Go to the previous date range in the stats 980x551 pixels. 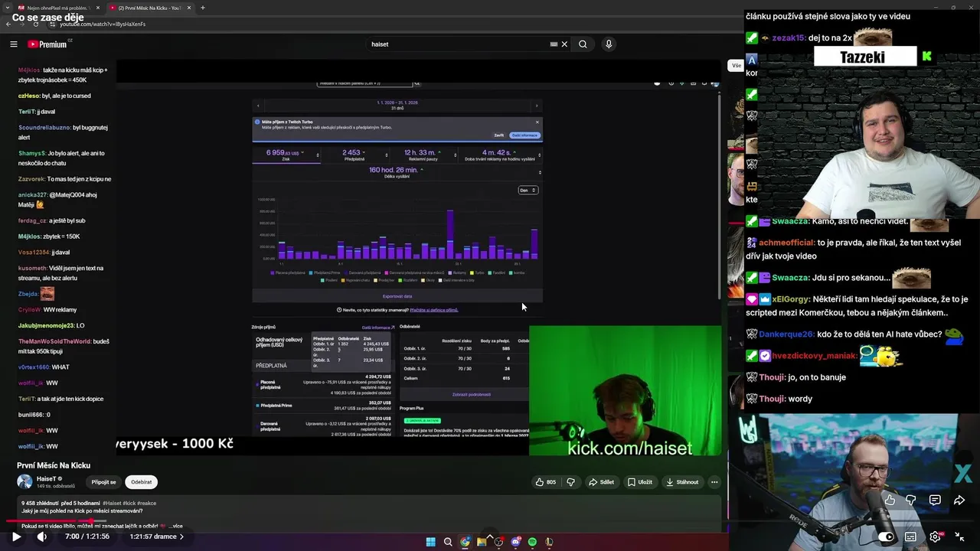coord(258,106)
